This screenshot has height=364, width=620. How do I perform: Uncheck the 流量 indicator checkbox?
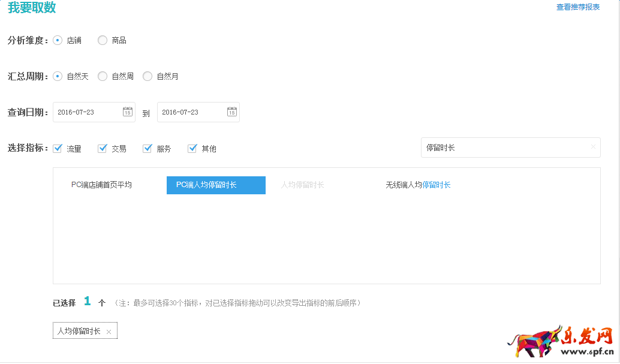[x=58, y=148]
